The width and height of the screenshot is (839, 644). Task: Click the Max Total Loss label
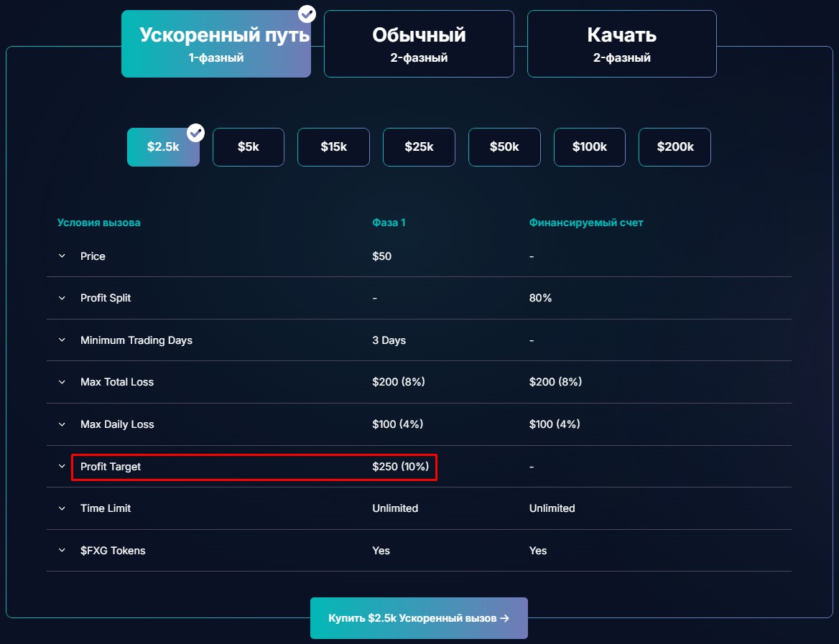click(116, 382)
